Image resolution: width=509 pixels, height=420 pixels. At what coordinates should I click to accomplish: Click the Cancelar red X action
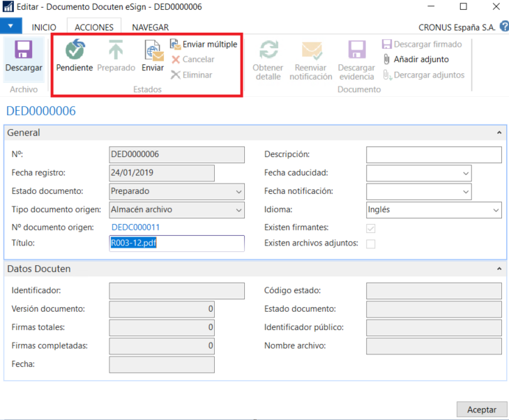193,59
